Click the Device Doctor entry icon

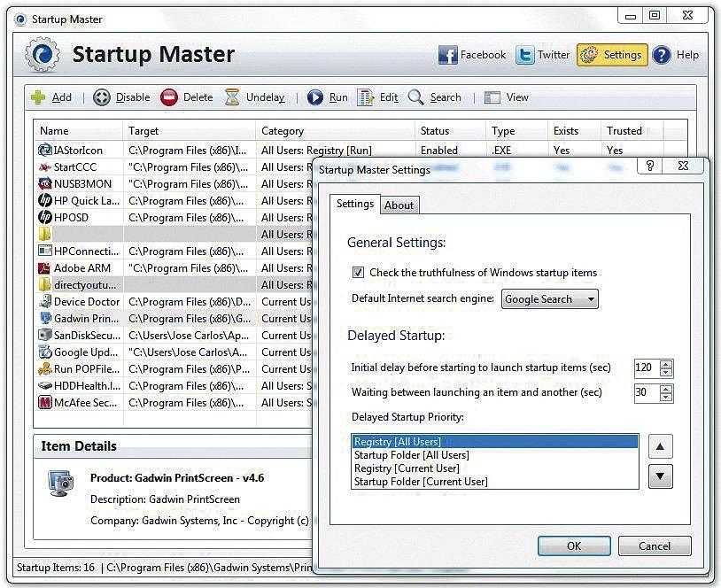click(44, 302)
